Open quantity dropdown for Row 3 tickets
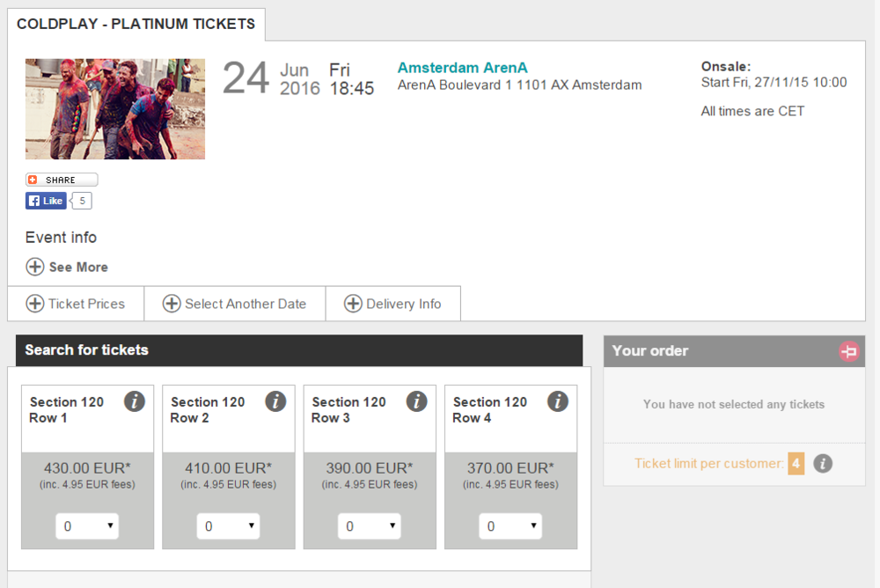Screen dimensions: 880x588 (370, 526)
